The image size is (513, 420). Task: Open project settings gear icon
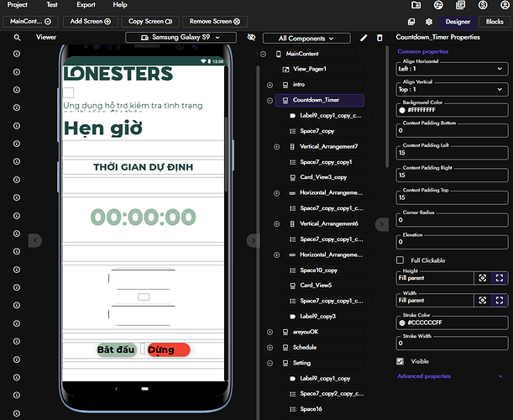[429, 21]
